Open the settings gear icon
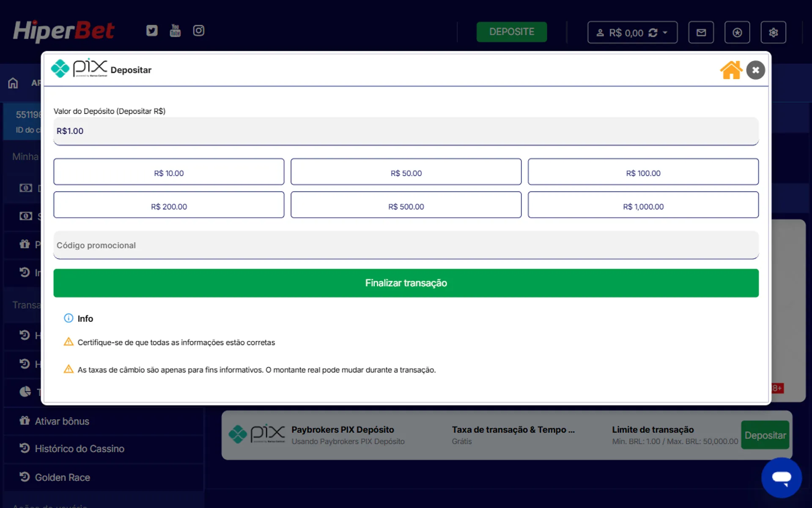This screenshot has width=812, height=508. [x=774, y=32]
